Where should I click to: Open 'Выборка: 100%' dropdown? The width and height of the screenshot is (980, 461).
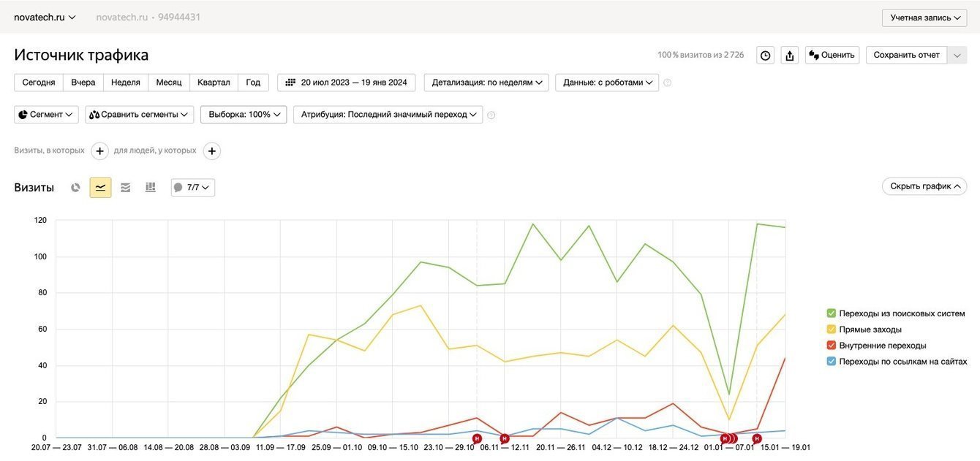pos(244,115)
